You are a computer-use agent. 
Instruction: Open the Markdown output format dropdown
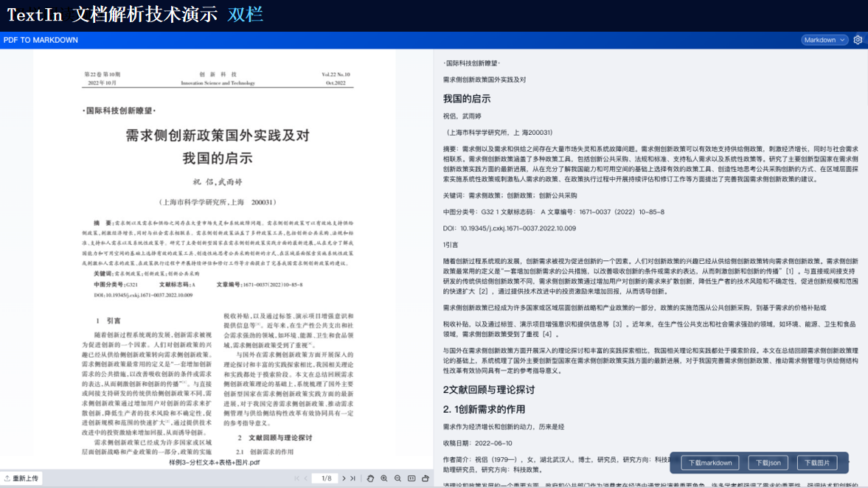[824, 40]
